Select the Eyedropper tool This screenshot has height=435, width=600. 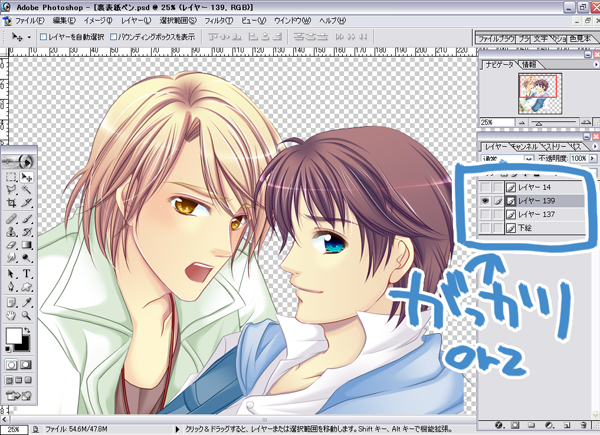click(26, 303)
